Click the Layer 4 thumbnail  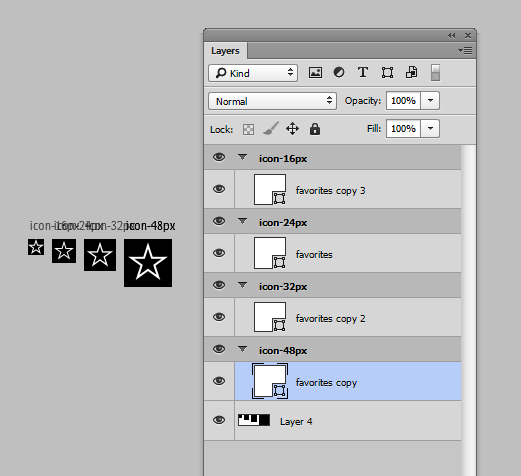[254, 420]
